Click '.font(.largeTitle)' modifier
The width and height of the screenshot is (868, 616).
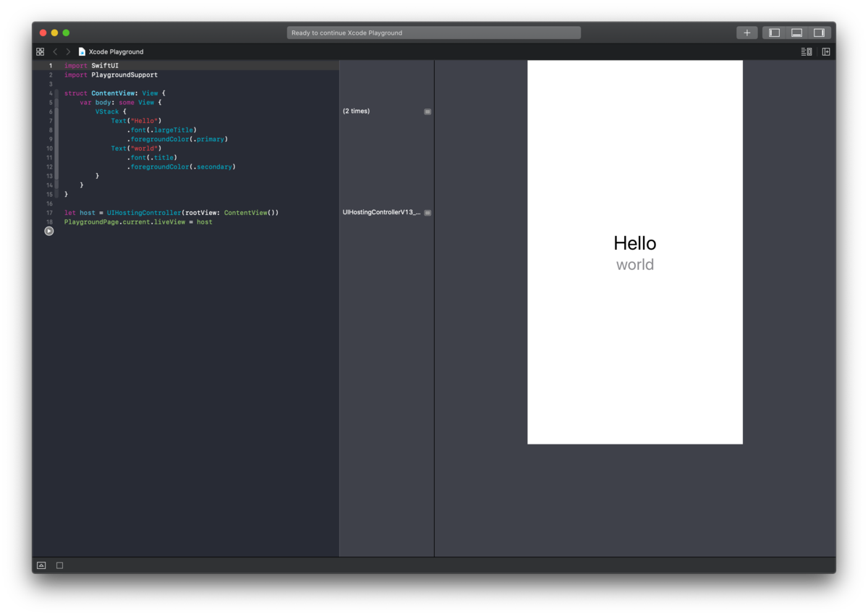[161, 130]
